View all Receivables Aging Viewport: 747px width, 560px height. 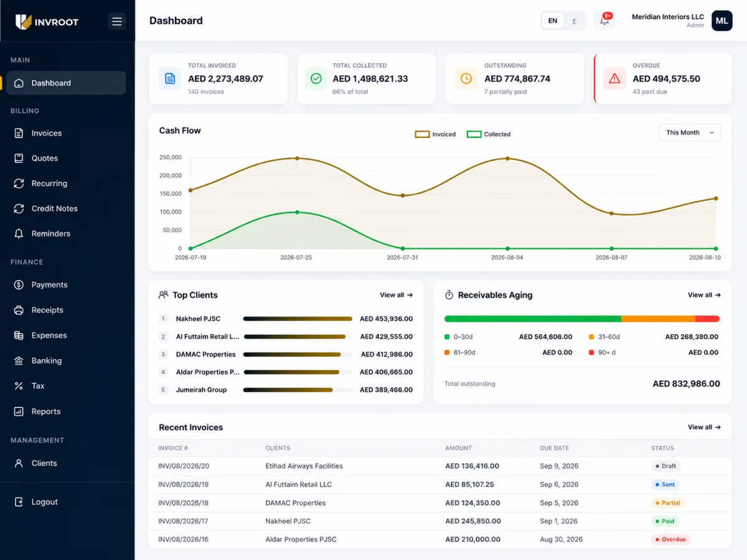coord(704,295)
